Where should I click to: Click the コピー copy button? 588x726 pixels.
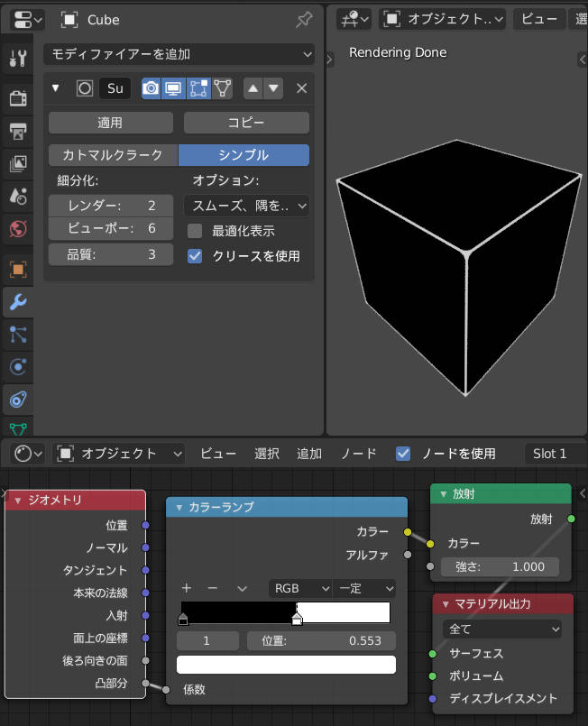pyautogui.click(x=246, y=123)
